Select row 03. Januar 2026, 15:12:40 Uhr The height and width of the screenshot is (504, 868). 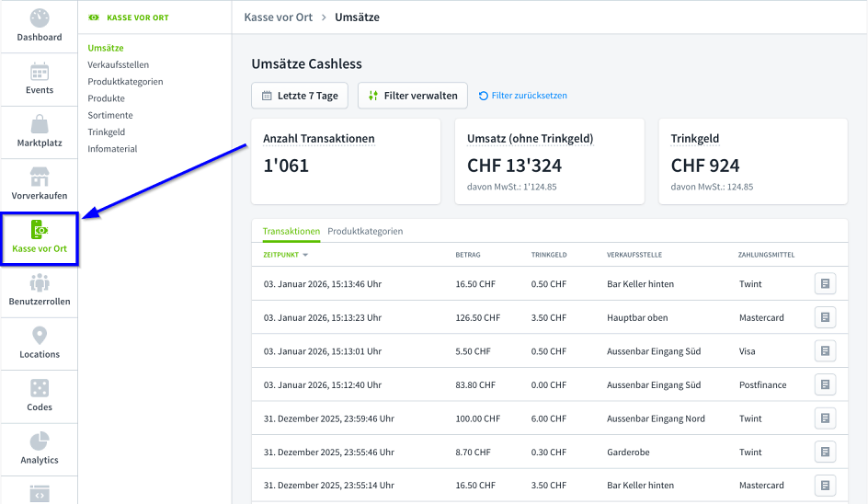[x=549, y=384]
